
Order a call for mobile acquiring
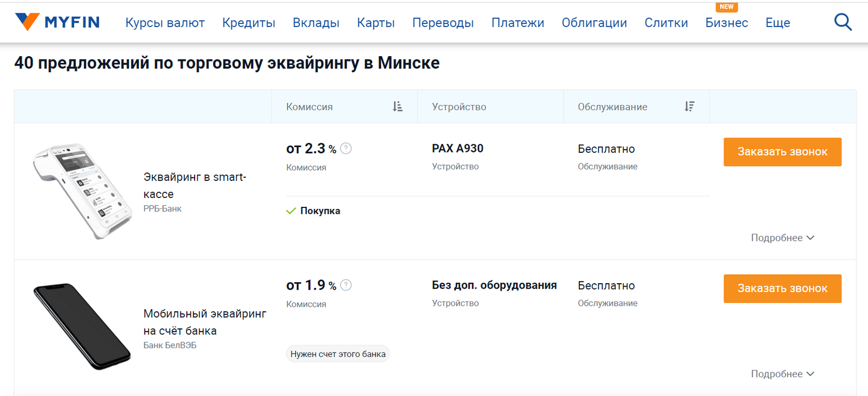pos(782,288)
